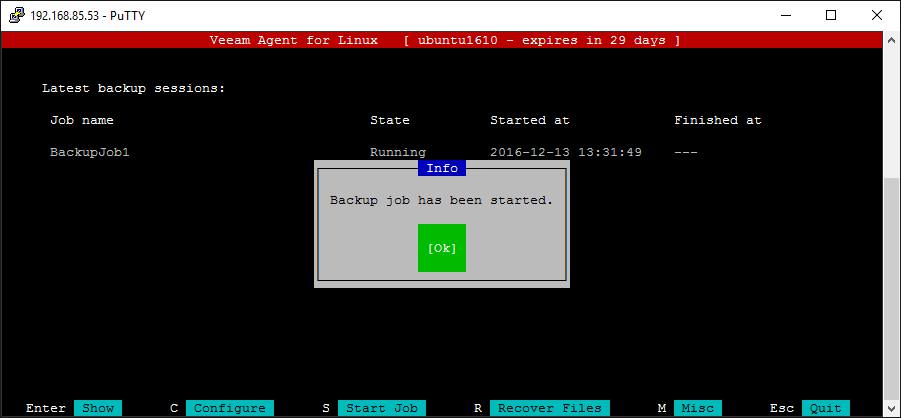Click the terminal vertical scrollbar thumb
The width and height of the screenshot is (901, 418).
pyautogui.click(x=891, y=289)
